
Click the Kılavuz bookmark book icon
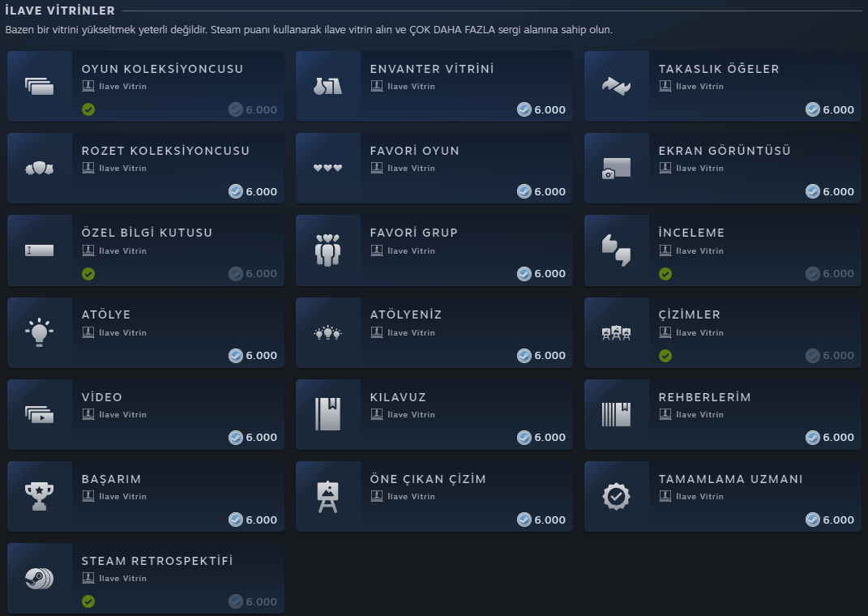click(327, 414)
